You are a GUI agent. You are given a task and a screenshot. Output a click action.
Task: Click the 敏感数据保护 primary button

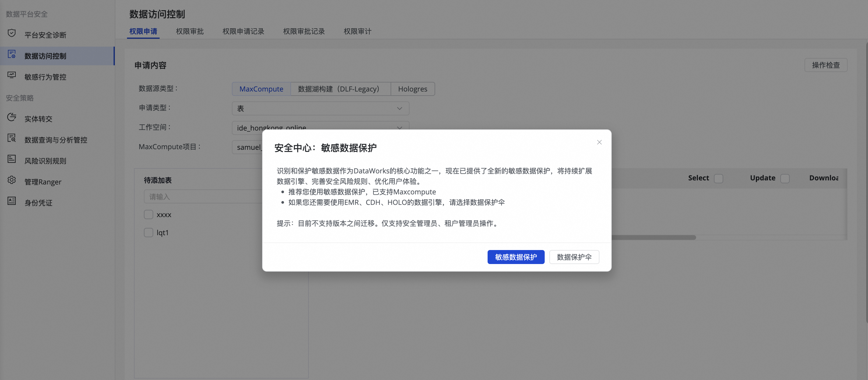coord(516,257)
